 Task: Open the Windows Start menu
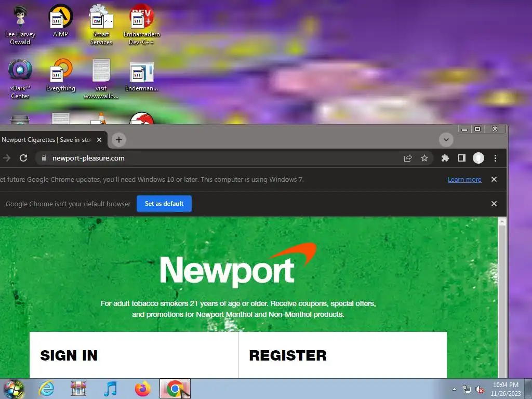14,389
